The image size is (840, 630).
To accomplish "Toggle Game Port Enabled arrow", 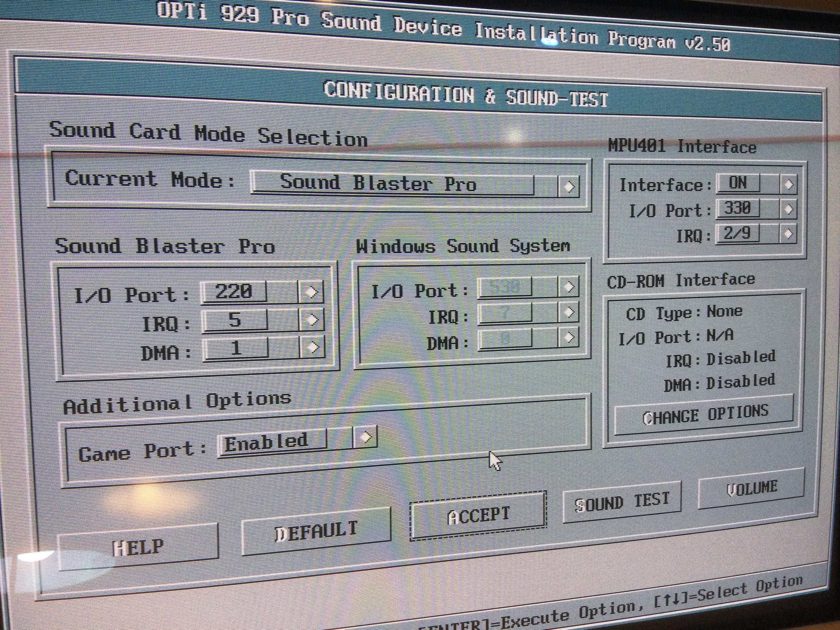I will (365, 437).
